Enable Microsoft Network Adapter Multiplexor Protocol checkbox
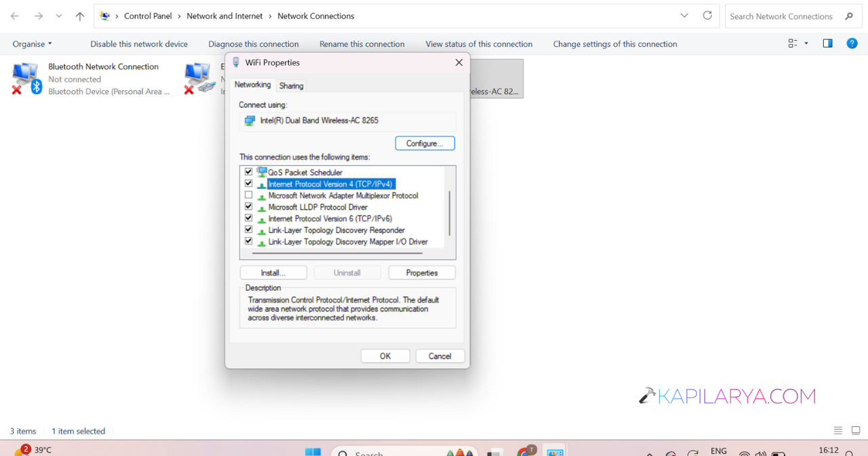This screenshot has width=868, height=456. coord(249,195)
